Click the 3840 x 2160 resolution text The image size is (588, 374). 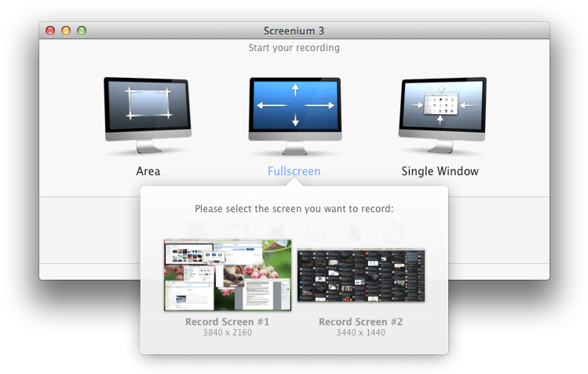click(227, 332)
